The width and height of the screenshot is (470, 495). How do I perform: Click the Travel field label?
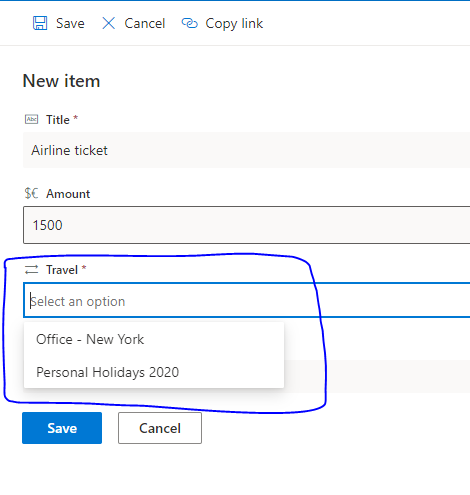[62, 270]
